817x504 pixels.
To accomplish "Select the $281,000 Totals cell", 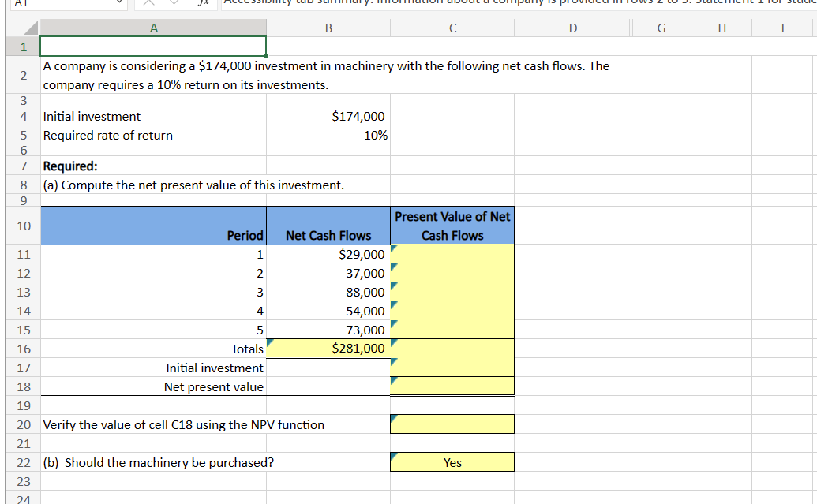I will click(328, 348).
